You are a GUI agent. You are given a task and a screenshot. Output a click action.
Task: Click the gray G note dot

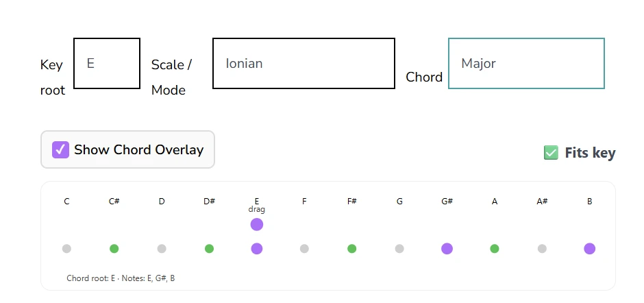click(399, 249)
